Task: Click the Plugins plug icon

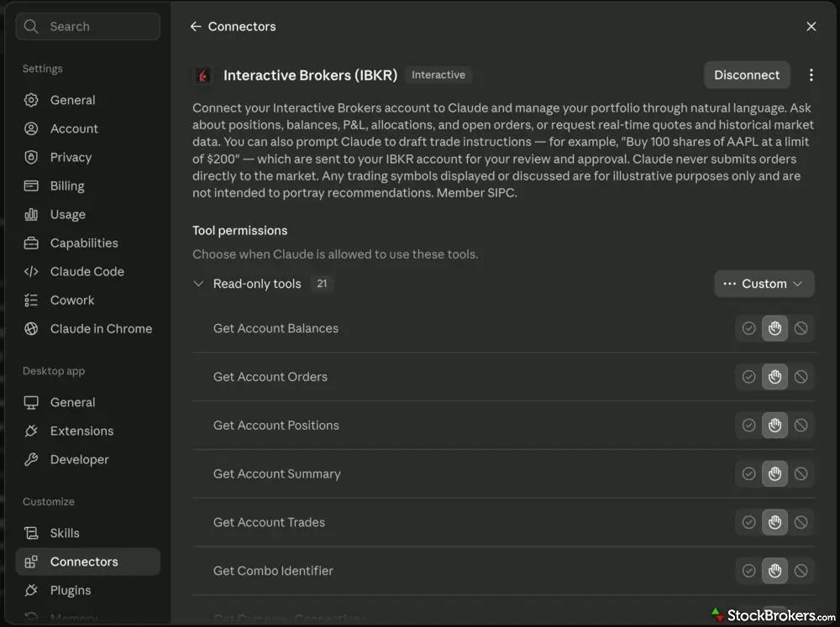Action: click(x=31, y=590)
